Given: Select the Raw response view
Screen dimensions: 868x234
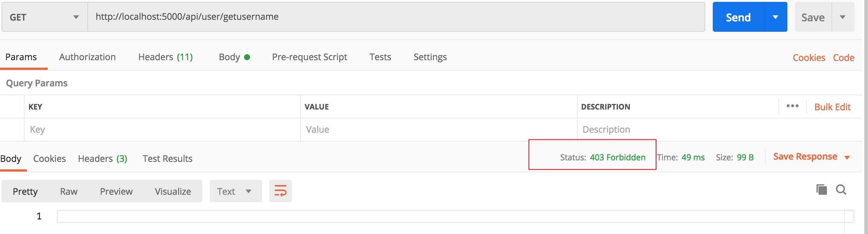Looking at the screenshot, I should click(x=69, y=191).
